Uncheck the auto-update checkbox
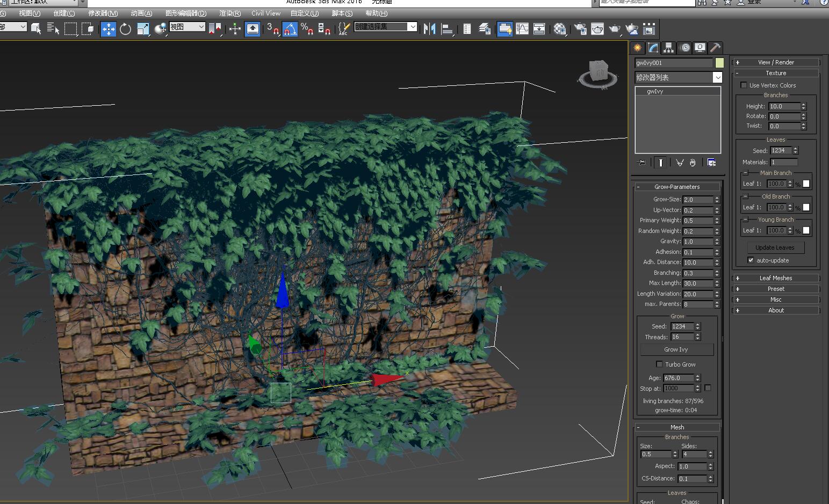Image resolution: width=829 pixels, height=504 pixels. pos(751,260)
